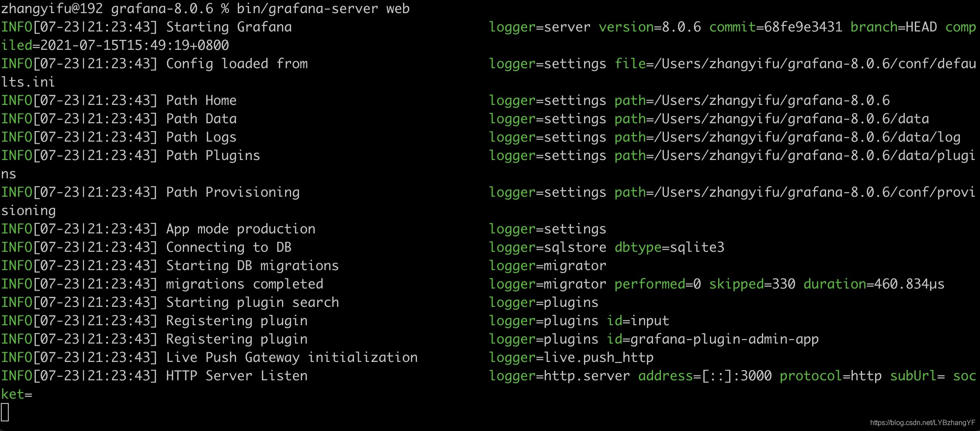This screenshot has width=980, height=431.
Task: Click the skipped=330 value
Action: (752, 284)
